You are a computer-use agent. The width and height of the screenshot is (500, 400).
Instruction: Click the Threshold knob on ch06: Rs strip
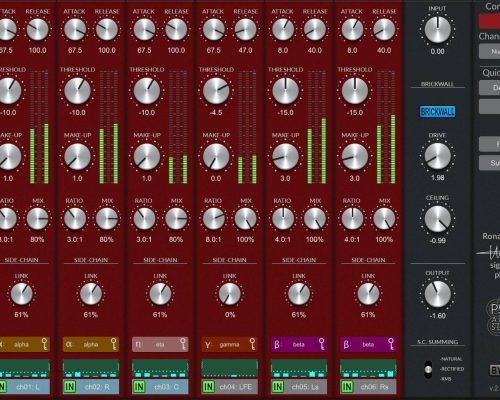(x=355, y=91)
